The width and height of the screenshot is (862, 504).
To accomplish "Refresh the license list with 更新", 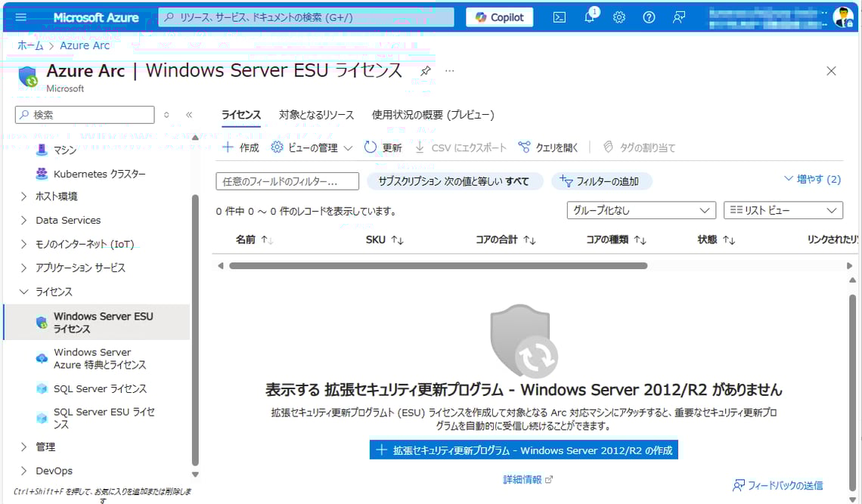I will [383, 147].
